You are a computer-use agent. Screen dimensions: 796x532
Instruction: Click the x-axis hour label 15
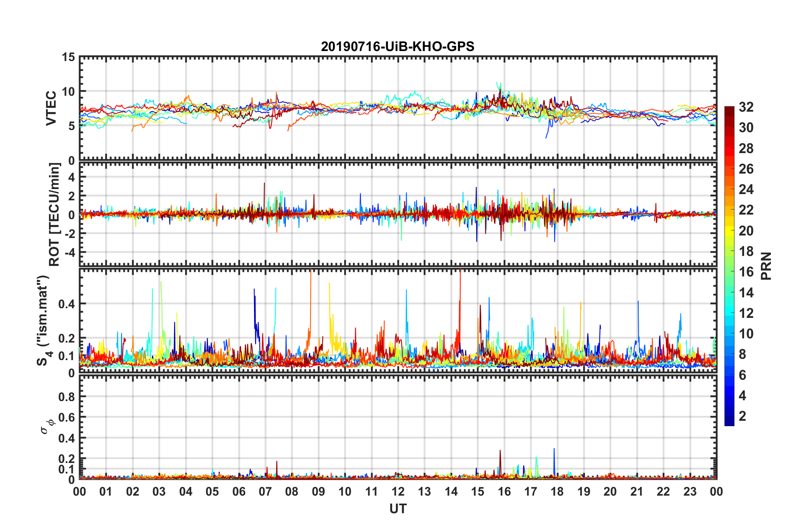[478, 491]
